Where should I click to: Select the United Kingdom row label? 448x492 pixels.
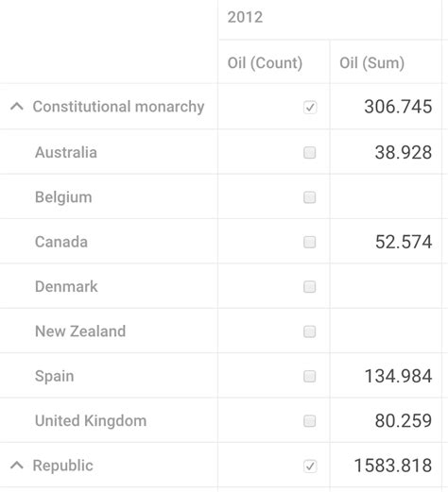click(x=91, y=420)
